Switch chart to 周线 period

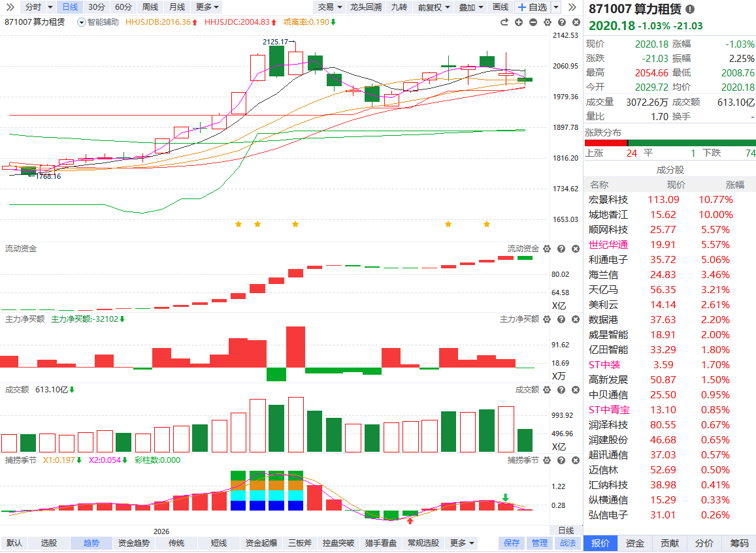click(150, 7)
